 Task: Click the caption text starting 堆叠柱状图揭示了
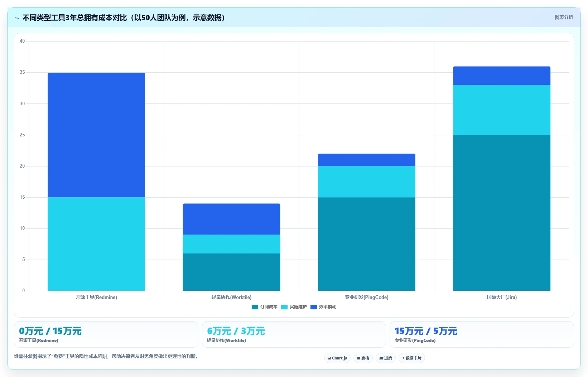[106, 356]
